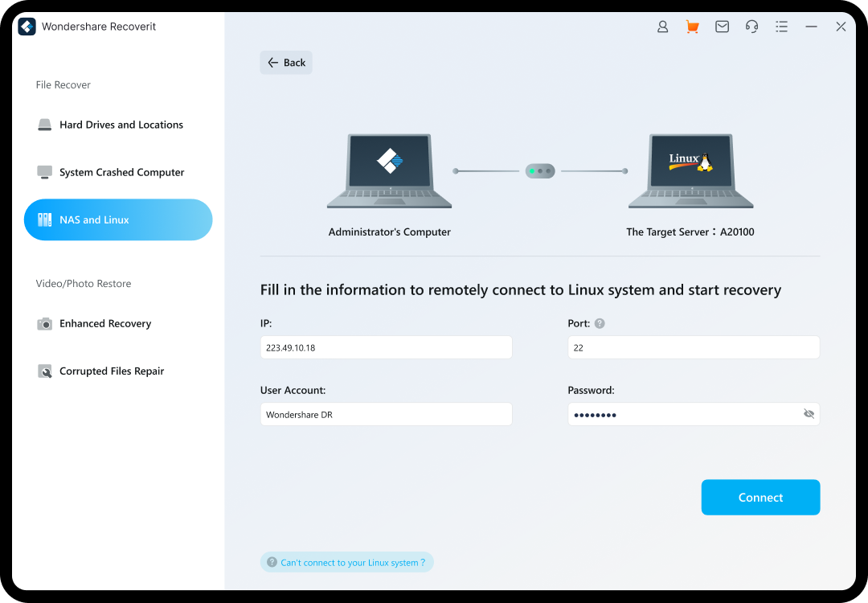The width and height of the screenshot is (868, 603).
Task: Open the orange shopping cart icon
Action: [x=692, y=27]
